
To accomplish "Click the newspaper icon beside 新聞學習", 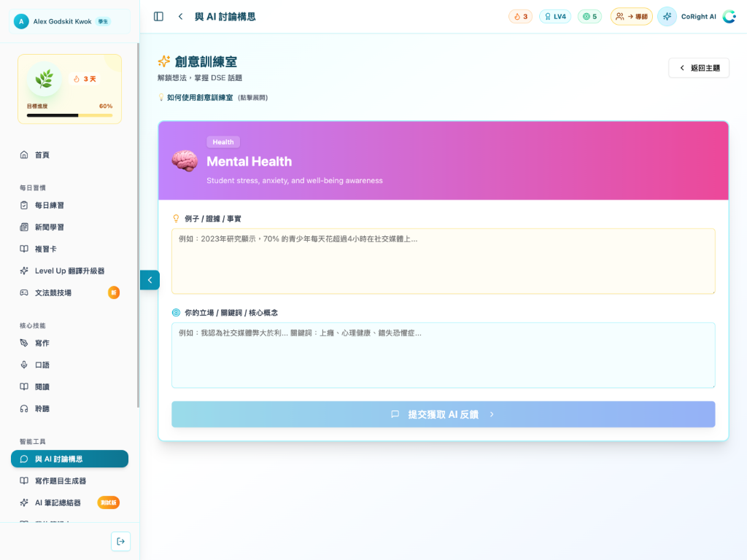I will (x=24, y=227).
